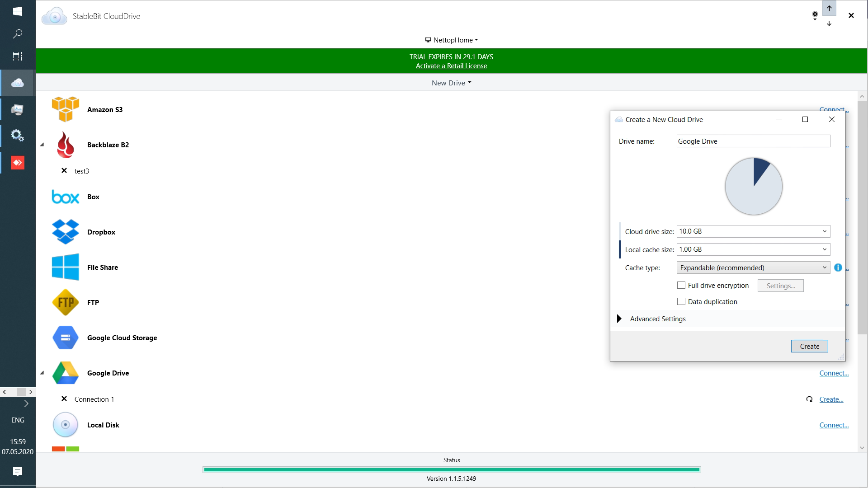Open the settings gear menu at top right
This screenshot has height=488, width=868.
coord(815,16)
